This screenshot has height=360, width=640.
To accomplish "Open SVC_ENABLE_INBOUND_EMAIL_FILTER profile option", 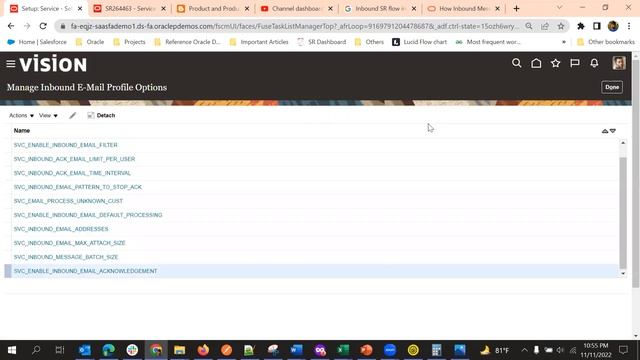I will pyautogui.click(x=65, y=145).
